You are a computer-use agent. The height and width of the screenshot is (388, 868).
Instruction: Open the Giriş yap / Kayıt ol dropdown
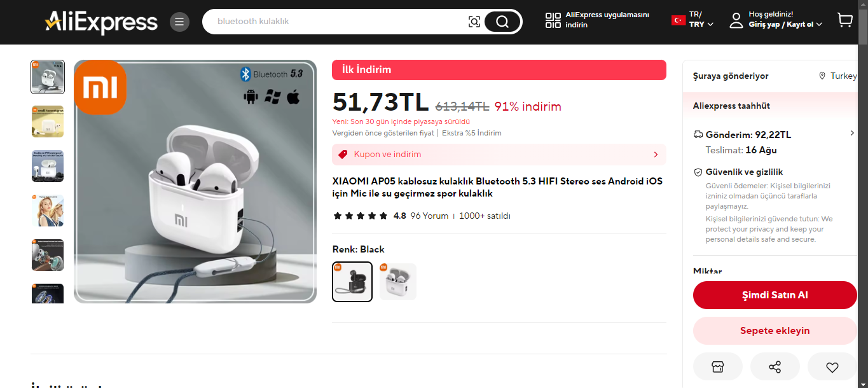pyautogui.click(x=776, y=20)
